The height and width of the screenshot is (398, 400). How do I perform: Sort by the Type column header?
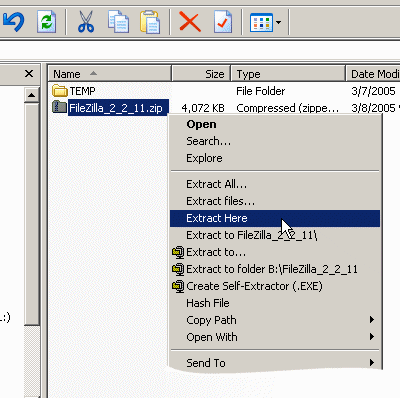pyautogui.click(x=288, y=74)
